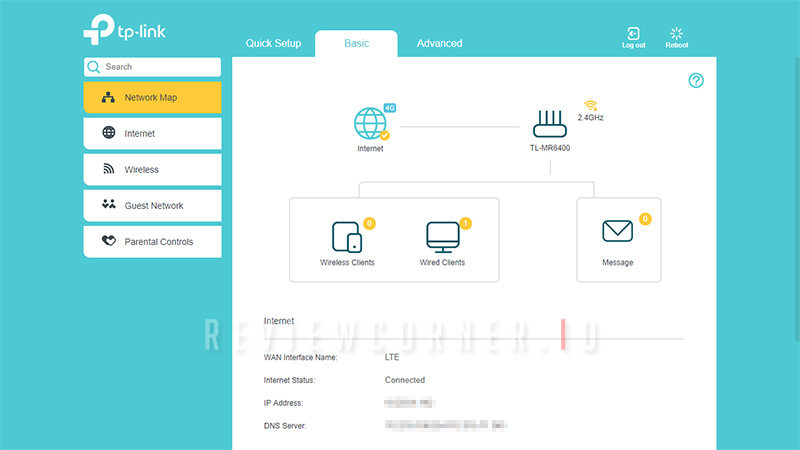Click the page vertical scrollbar
The image size is (800, 450).
click(797, 199)
